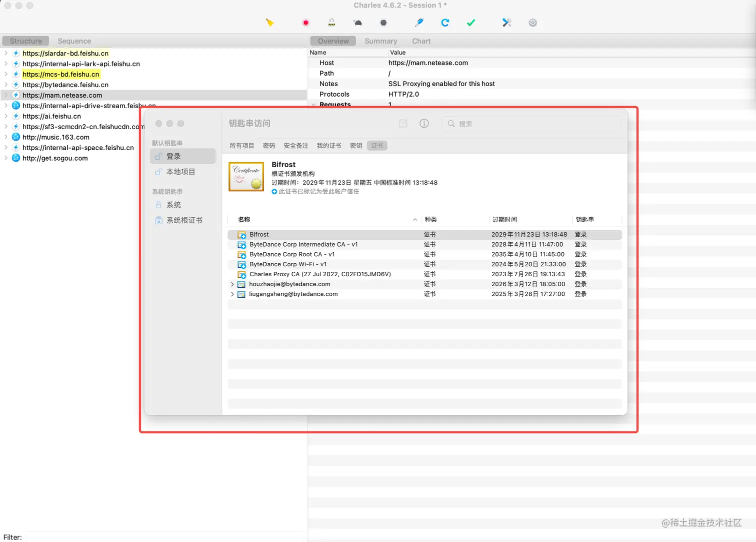Select ByteDance Corp Wi-Fi - v1 row
This screenshot has height=542, width=756.
pyautogui.click(x=424, y=264)
